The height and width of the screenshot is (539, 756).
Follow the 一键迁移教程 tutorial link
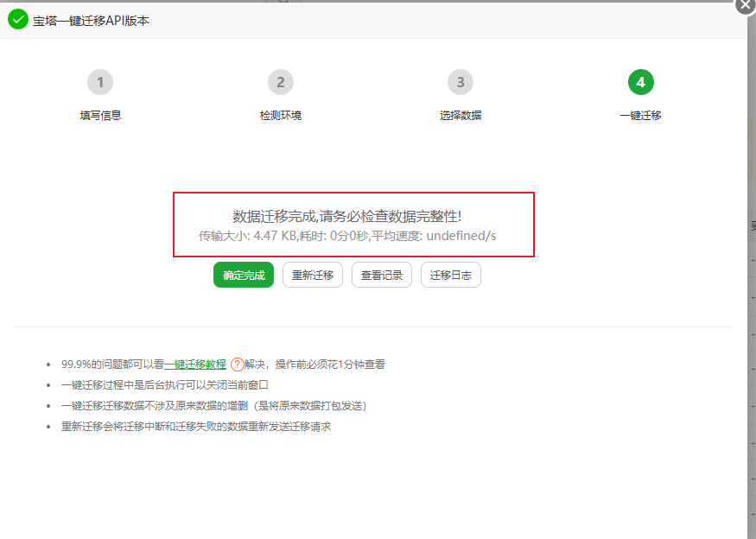coord(195,365)
